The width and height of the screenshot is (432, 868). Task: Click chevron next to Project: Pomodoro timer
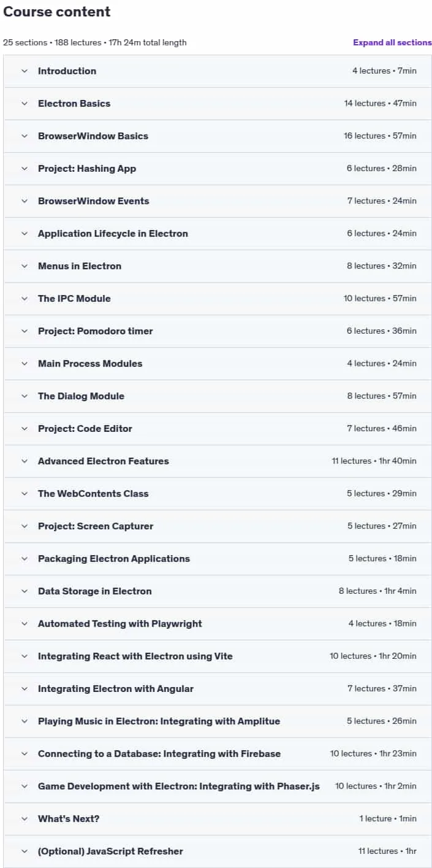(25, 331)
